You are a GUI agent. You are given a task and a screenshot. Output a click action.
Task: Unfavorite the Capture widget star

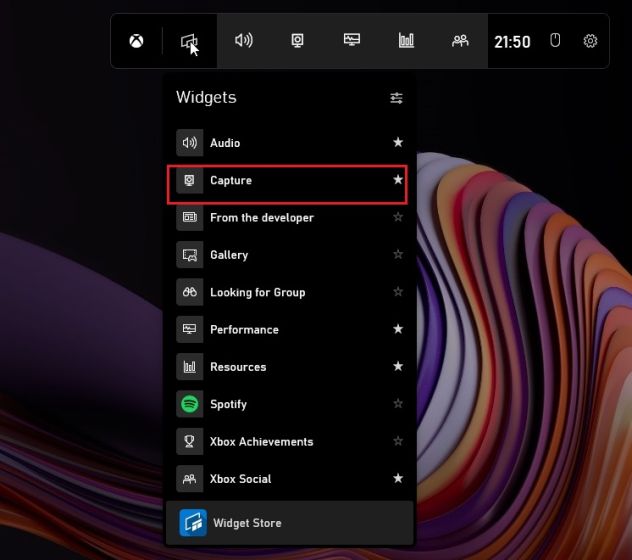click(x=398, y=179)
